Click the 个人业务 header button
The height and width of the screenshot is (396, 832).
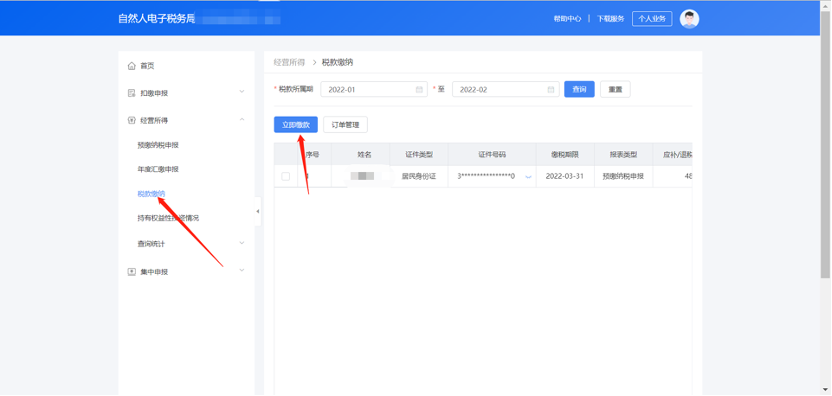652,19
